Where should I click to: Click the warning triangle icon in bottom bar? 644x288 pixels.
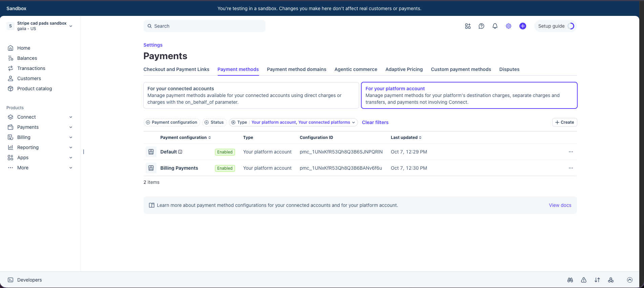click(584, 280)
